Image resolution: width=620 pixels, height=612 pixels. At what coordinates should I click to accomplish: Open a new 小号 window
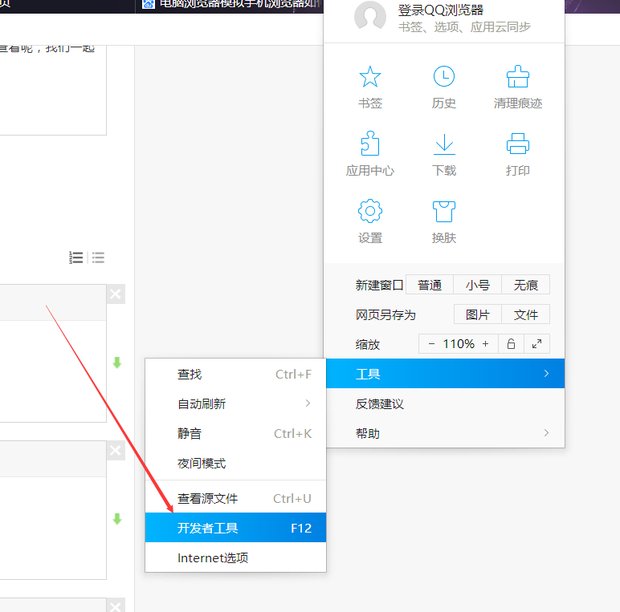pos(477,285)
